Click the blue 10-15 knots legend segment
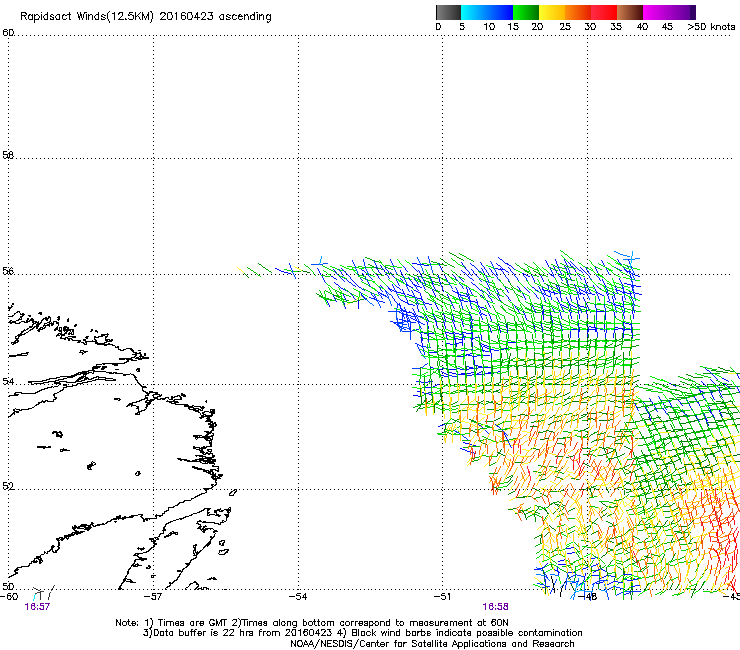Screen dimensions: 740x650 click(500, 12)
